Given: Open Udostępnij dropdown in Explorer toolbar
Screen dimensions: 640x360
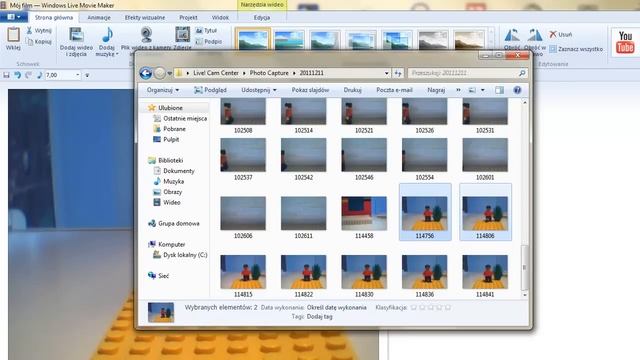Looking at the screenshot, I should tap(258, 90).
